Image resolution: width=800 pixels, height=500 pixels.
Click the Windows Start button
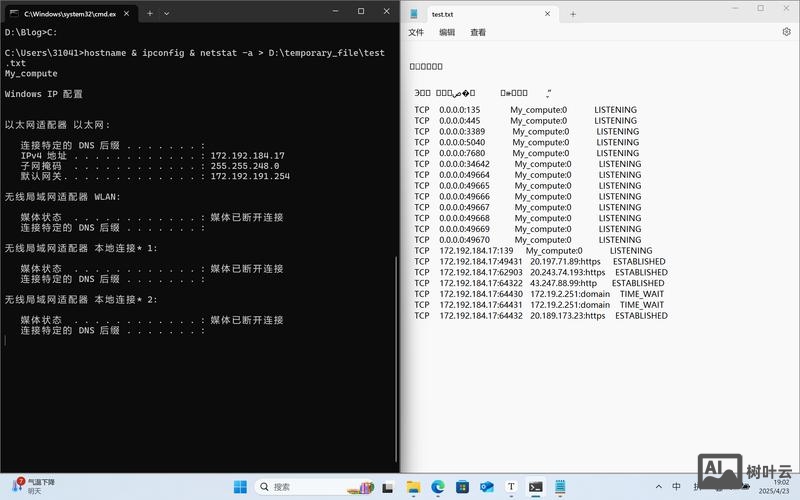click(x=240, y=487)
